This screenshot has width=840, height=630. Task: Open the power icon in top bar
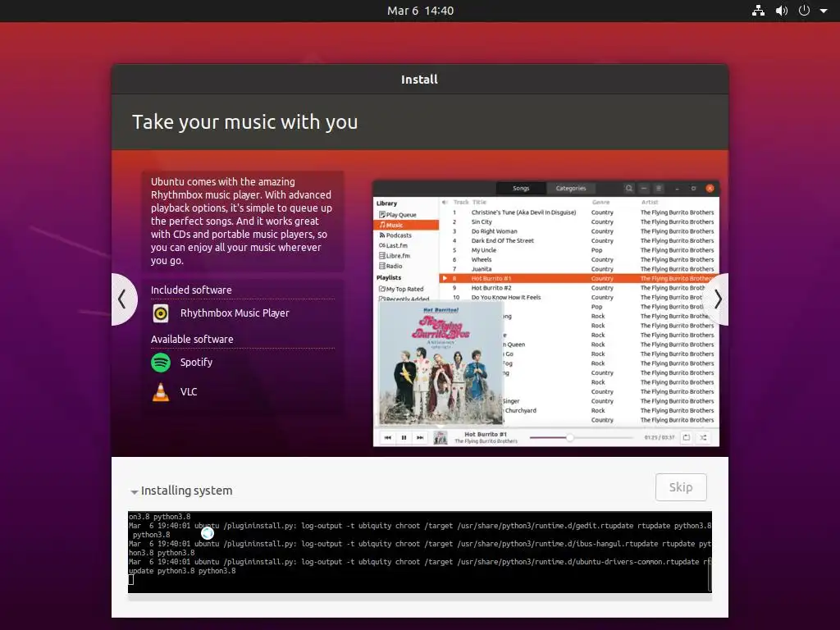click(x=804, y=11)
